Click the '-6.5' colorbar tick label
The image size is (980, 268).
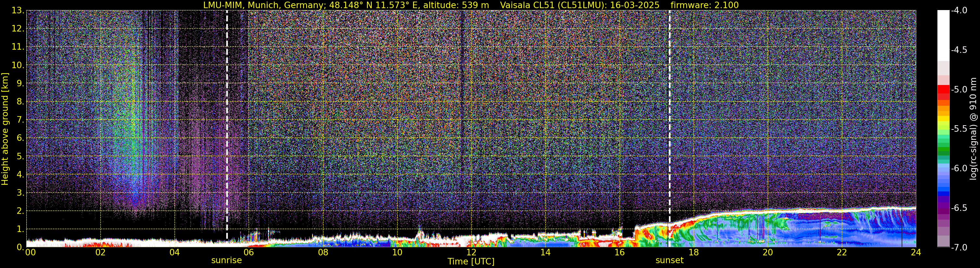959,208
